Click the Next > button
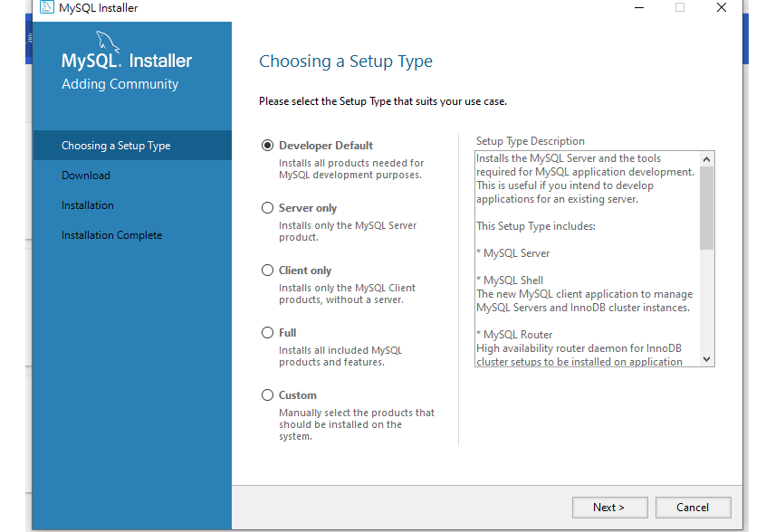Viewport: 775px width, 532px height. click(610, 508)
